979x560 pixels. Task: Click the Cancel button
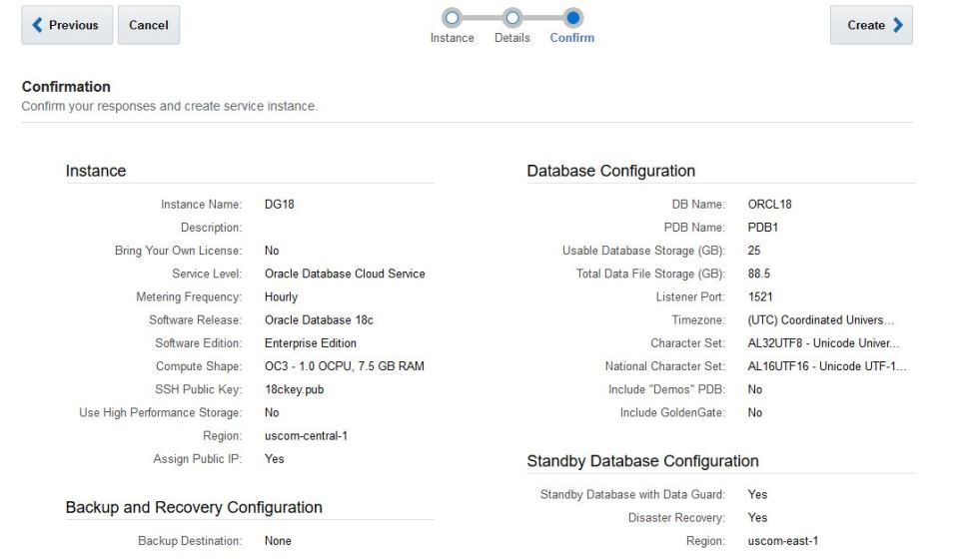(x=149, y=25)
